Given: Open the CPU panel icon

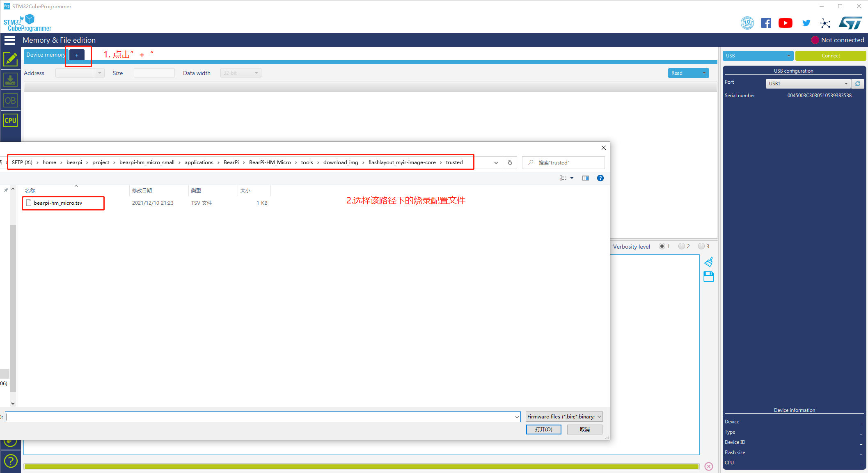Looking at the screenshot, I should coord(10,120).
